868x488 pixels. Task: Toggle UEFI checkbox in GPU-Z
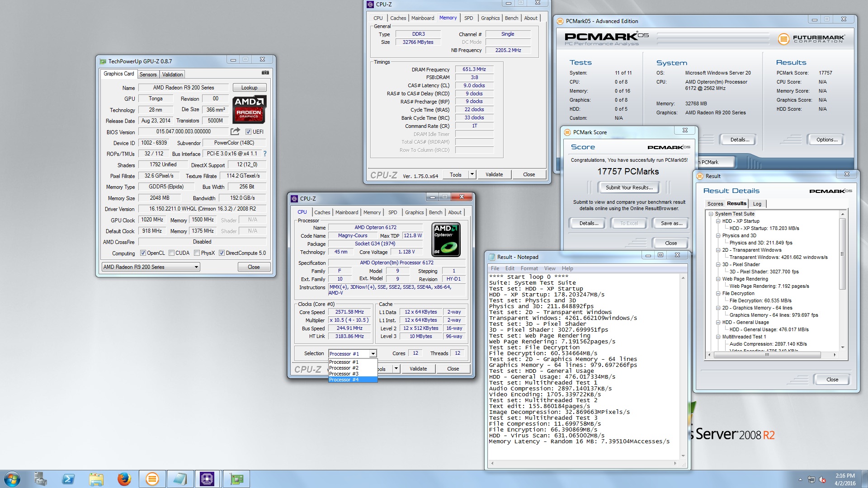pyautogui.click(x=248, y=131)
